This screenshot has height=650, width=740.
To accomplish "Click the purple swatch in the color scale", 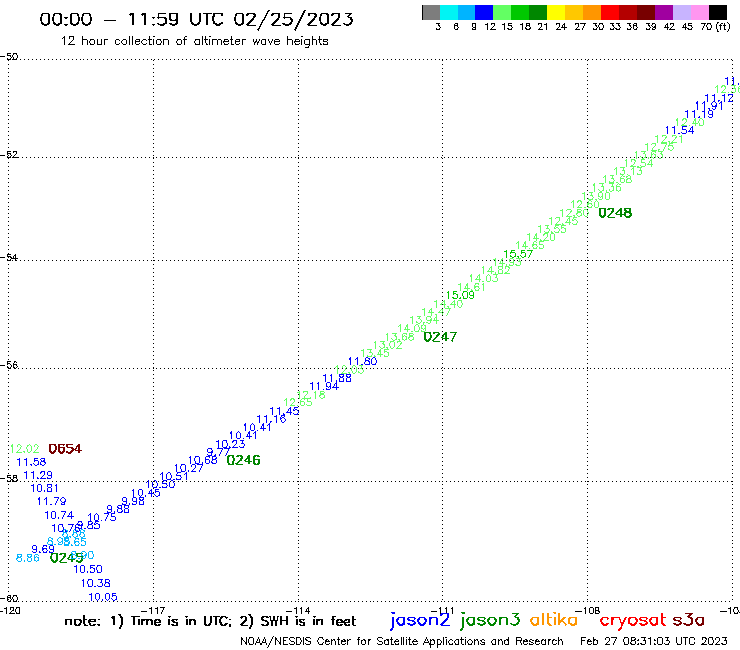I will click(x=664, y=12).
